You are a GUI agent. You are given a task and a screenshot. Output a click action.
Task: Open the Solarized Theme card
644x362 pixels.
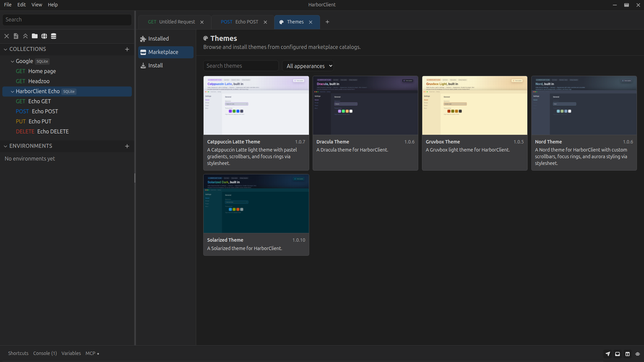coord(256,215)
